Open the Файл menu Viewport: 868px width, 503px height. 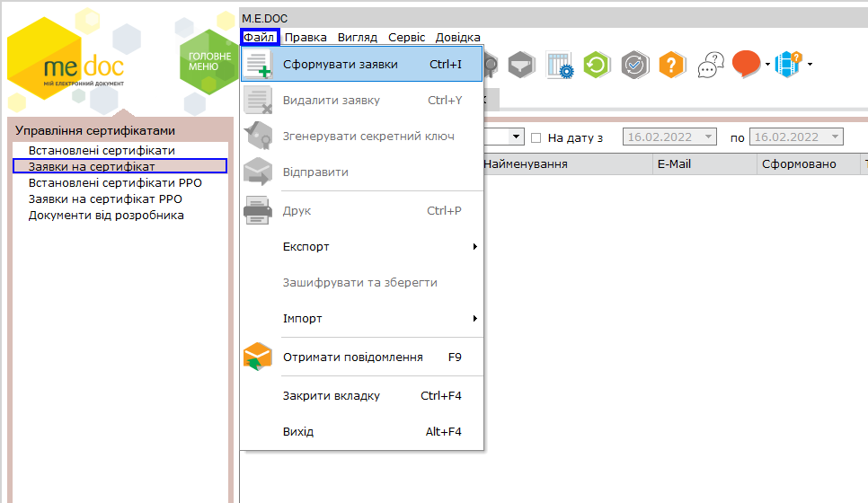pos(259,37)
